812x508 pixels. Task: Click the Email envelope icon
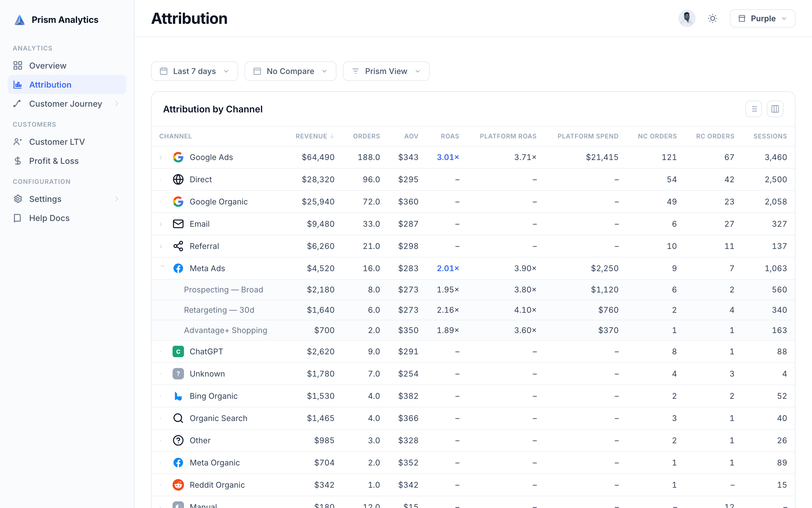[178, 224]
